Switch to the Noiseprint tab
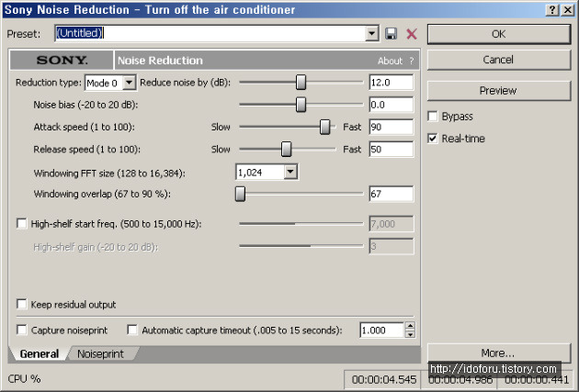This screenshot has height=392, width=579. click(x=100, y=353)
